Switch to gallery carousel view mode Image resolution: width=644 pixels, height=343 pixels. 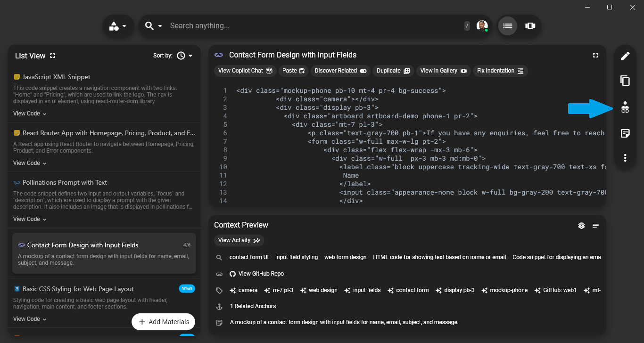[x=530, y=26]
